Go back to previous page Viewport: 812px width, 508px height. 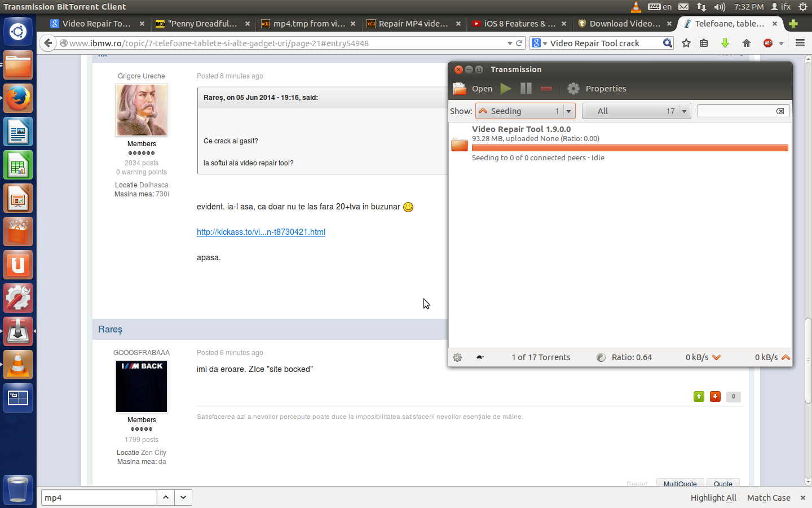[48, 43]
